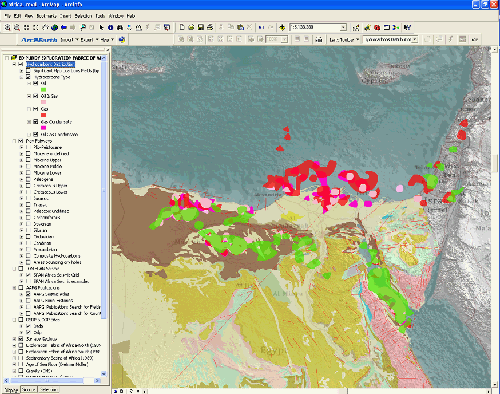
Task: Select the Zoom In tool
Action: (x=7, y=28)
